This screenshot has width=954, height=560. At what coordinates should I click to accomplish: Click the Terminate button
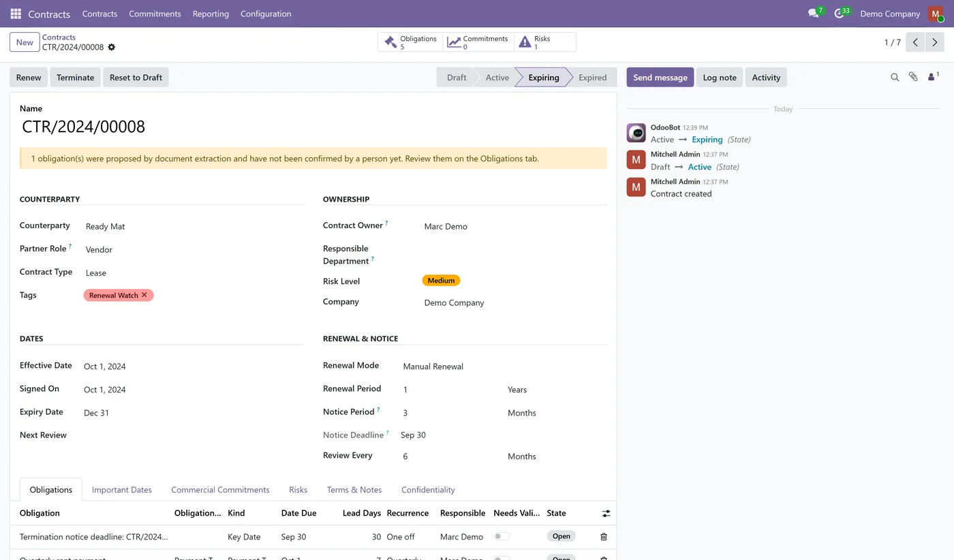click(x=75, y=78)
